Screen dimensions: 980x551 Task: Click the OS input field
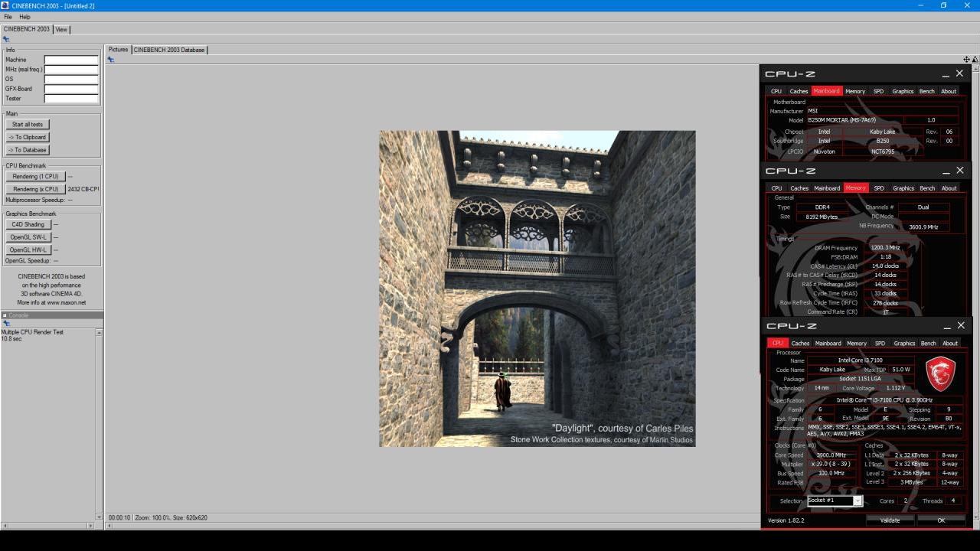click(71, 79)
